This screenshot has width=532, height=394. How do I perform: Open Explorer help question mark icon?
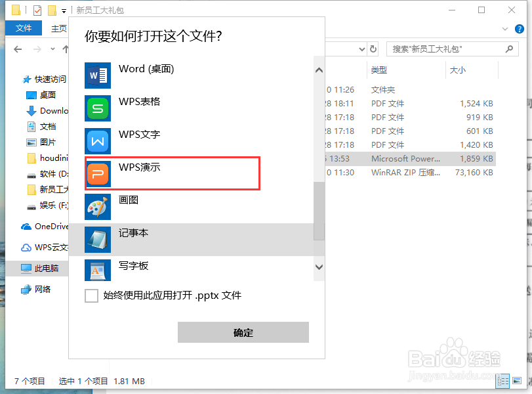(x=519, y=29)
